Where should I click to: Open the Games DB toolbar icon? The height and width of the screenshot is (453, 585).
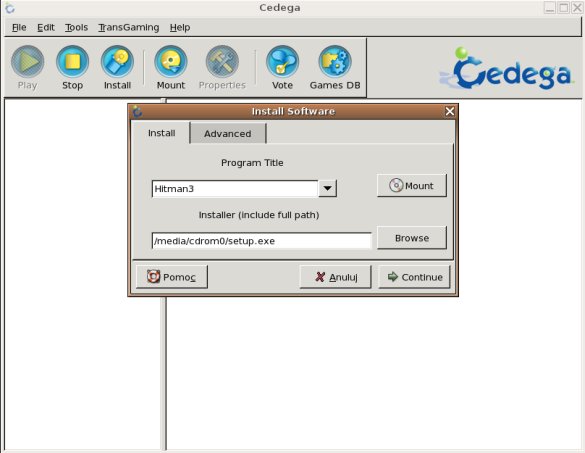pos(335,67)
